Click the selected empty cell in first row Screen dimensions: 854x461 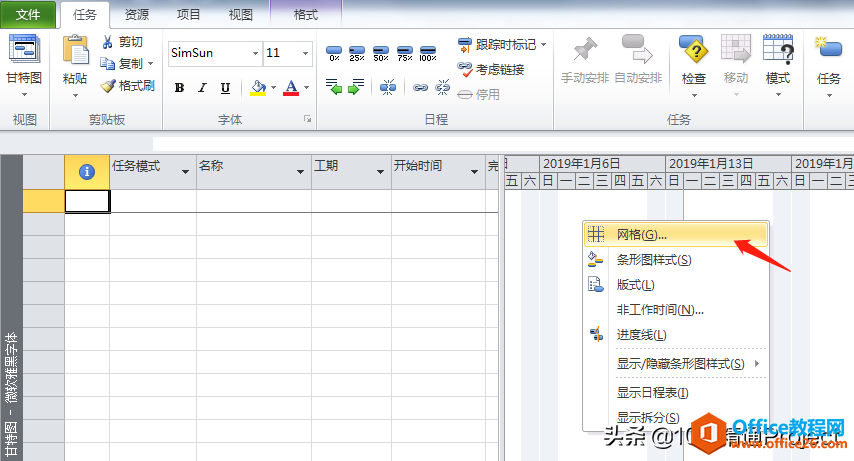tap(87, 201)
